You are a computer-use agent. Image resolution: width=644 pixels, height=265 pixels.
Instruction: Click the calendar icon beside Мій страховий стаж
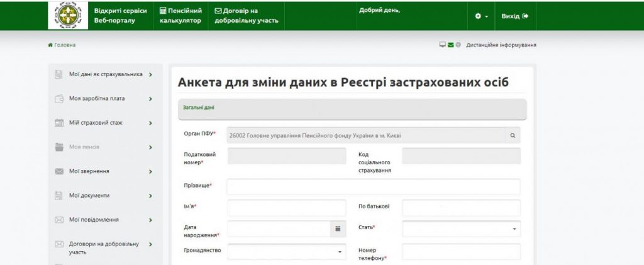pos(59,123)
